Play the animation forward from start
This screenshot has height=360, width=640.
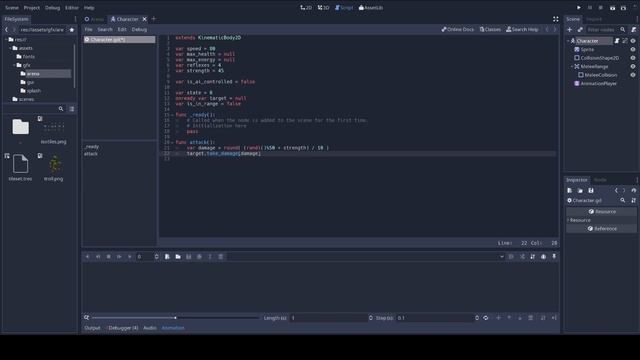tap(119, 257)
